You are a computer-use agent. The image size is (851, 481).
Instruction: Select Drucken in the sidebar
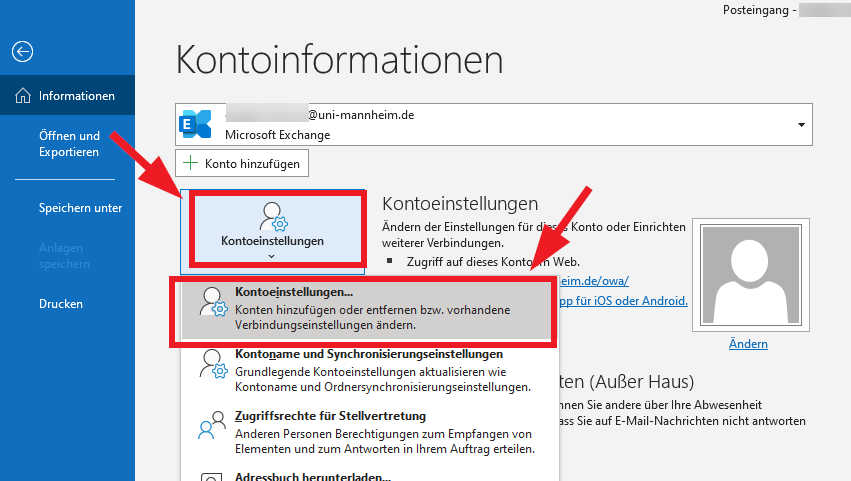pyautogui.click(x=61, y=304)
